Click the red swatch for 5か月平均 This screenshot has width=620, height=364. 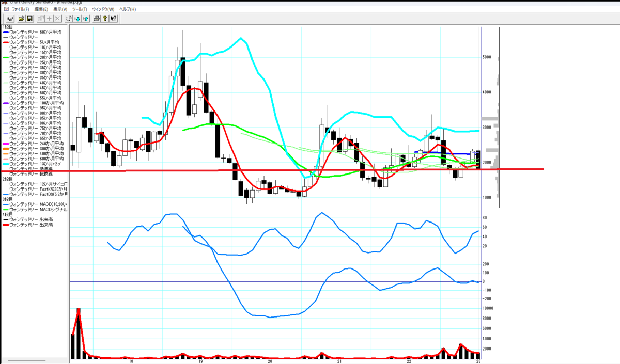[x=5, y=42]
